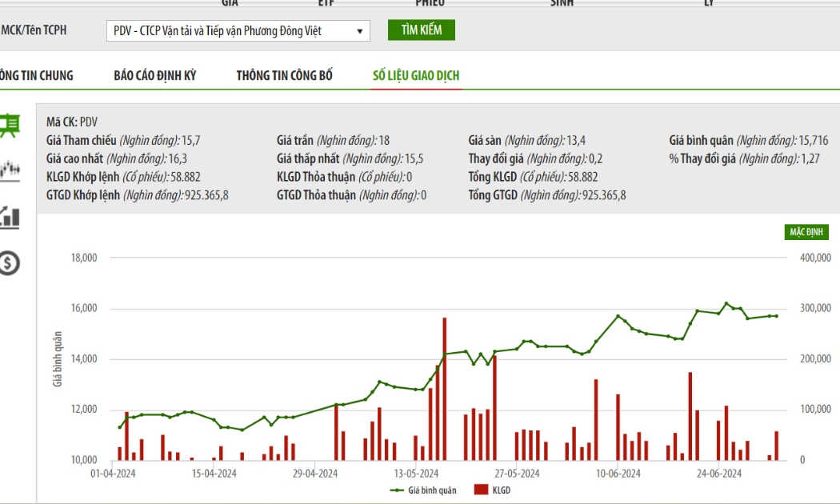Click the MẶC ĐỊNH default button
Image resolution: width=840 pixels, height=504 pixels.
pos(806,232)
